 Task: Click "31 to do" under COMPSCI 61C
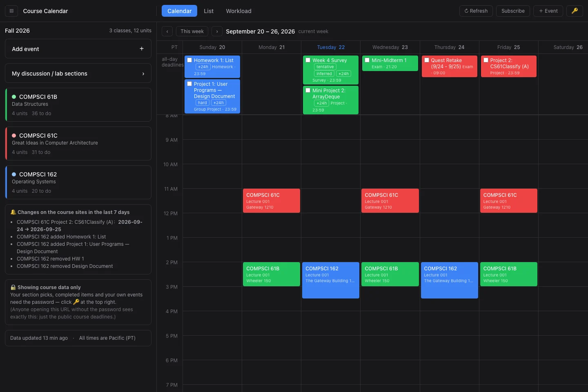41,152
